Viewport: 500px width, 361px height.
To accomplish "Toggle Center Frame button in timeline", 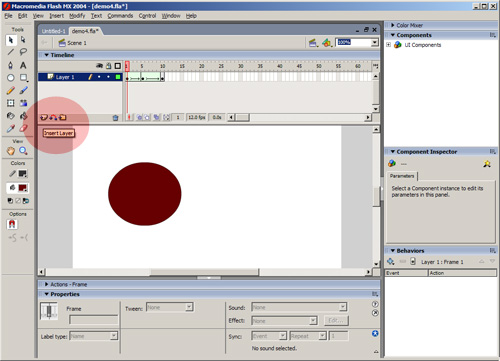I will pyautogui.click(x=130, y=117).
